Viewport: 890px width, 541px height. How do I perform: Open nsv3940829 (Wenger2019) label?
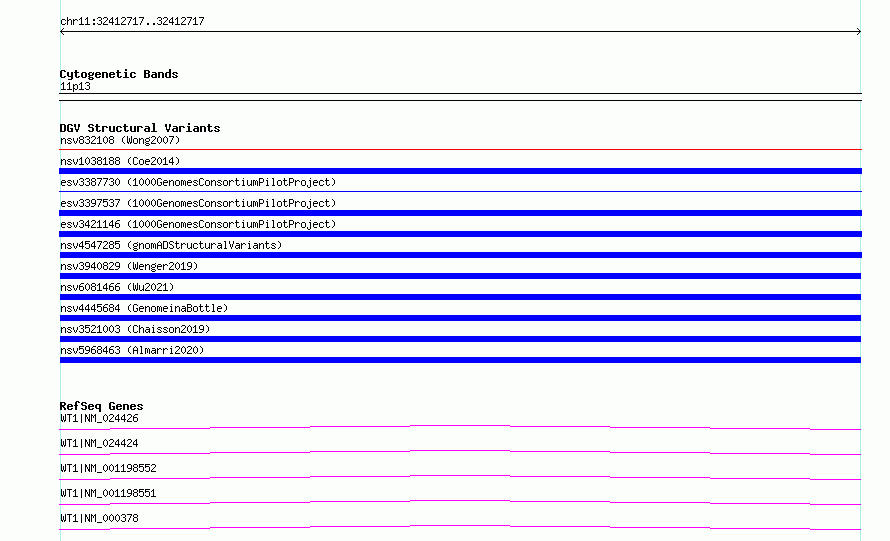click(129, 266)
